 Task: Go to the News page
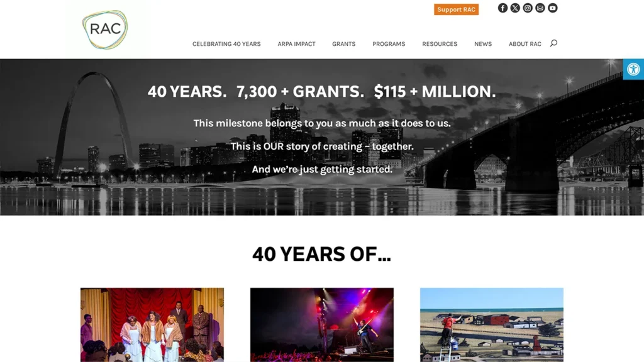(482, 44)
